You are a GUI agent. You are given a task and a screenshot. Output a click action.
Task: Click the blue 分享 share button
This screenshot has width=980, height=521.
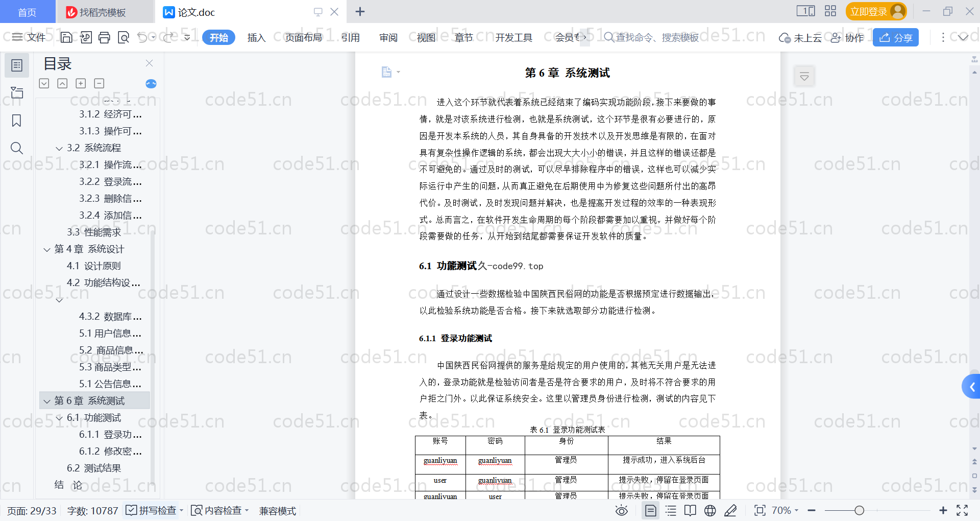[x=896, y=37]
